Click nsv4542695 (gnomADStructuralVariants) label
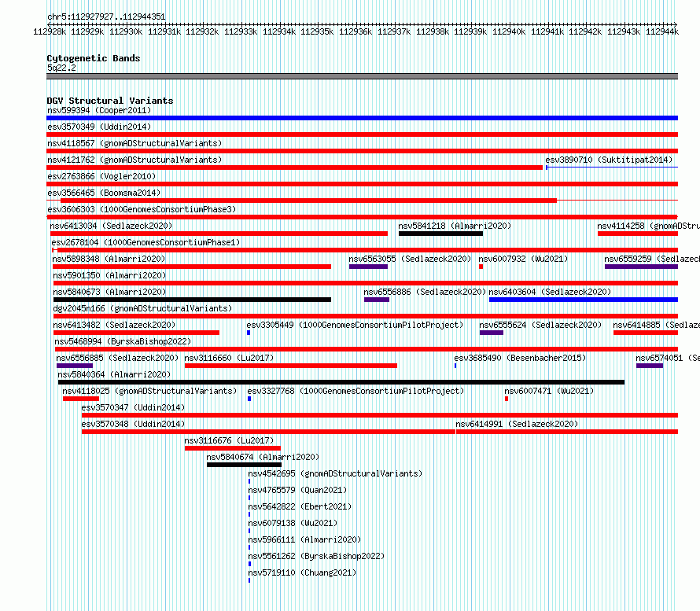Screen dimensions: 700x611 click(x=335, y=473)
